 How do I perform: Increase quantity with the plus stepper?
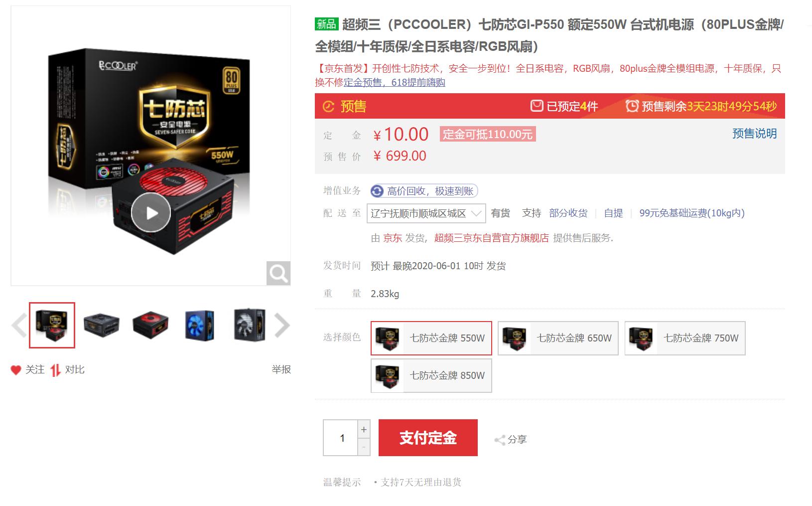pos(364,429)
